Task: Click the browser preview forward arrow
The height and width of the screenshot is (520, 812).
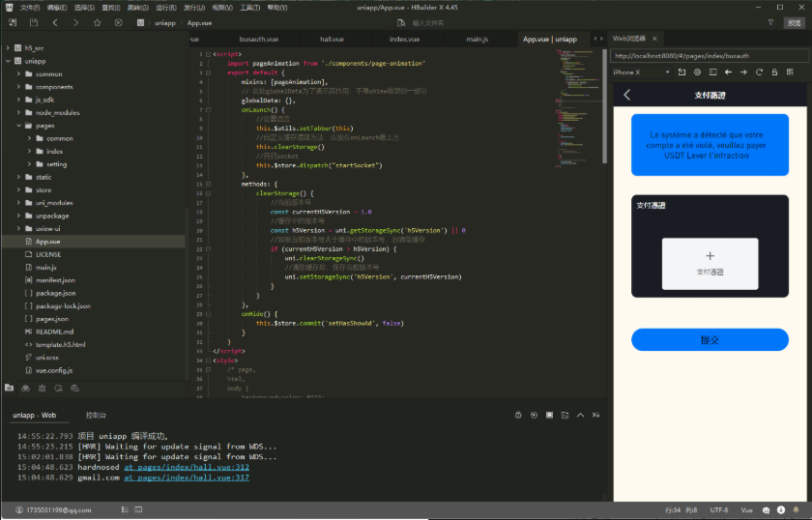Action: click(x=743, y=72)
